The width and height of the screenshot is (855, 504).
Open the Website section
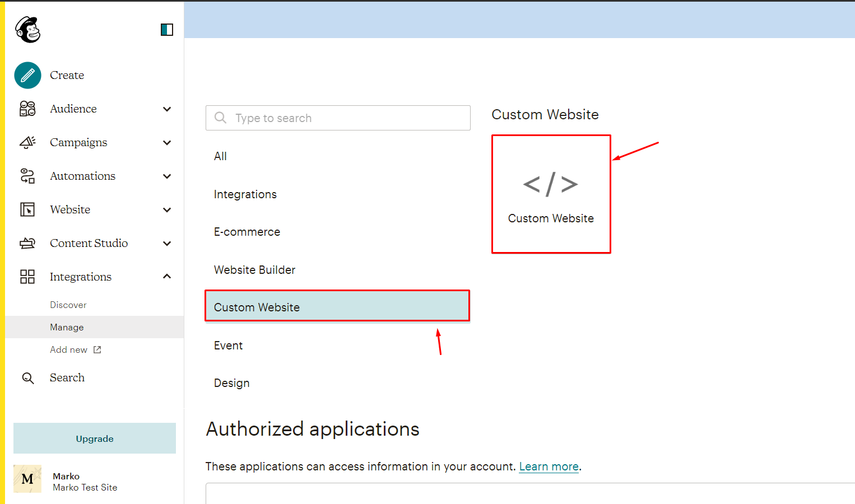70,209
